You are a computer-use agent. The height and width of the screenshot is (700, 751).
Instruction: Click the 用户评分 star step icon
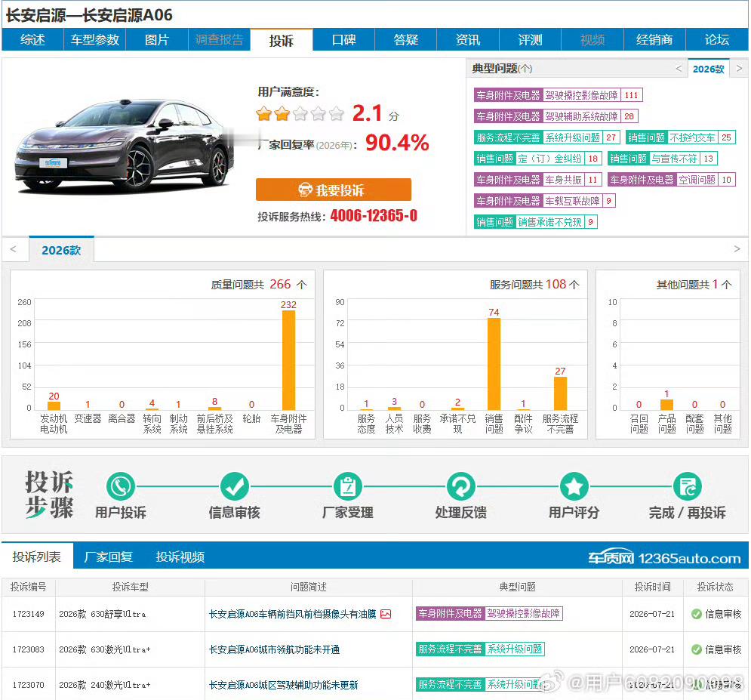(574, 486)
